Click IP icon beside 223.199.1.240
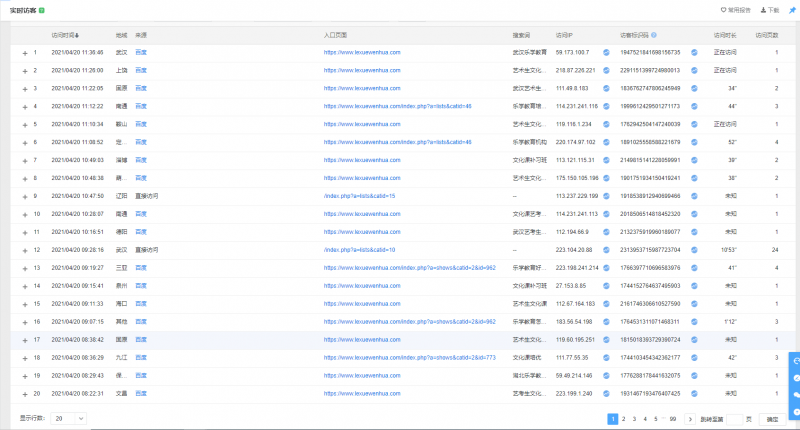 (607, 393)
